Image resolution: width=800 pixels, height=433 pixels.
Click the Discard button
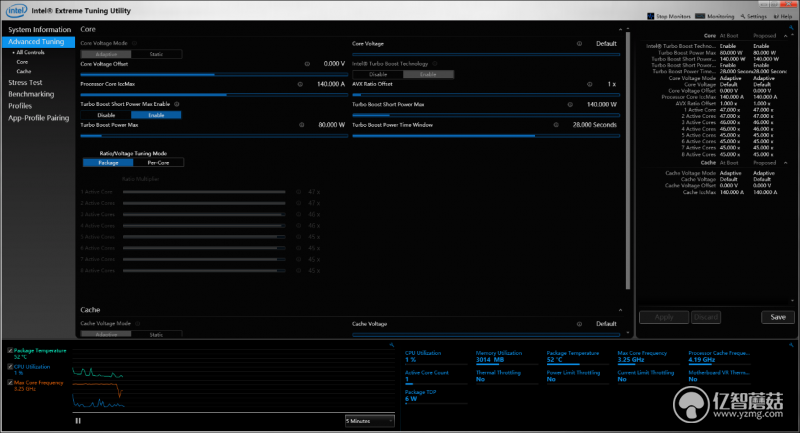point(706,317)
